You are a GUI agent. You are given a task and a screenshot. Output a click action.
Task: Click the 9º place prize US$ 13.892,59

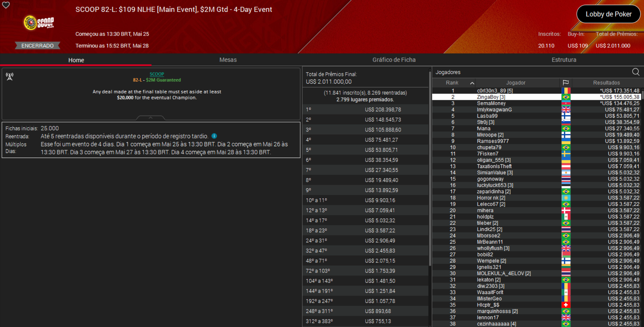(x=381, y=190)
